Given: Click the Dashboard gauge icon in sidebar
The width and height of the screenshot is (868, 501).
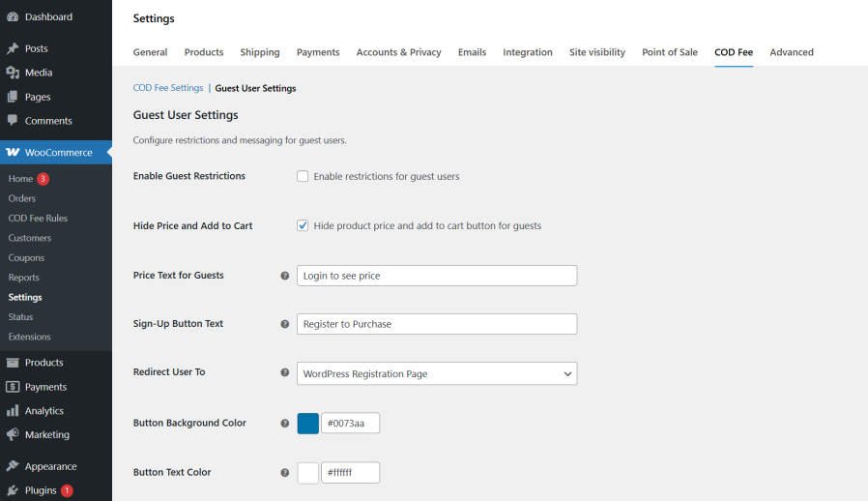Looking at the screenshot, I should click(x=13, y=16).
